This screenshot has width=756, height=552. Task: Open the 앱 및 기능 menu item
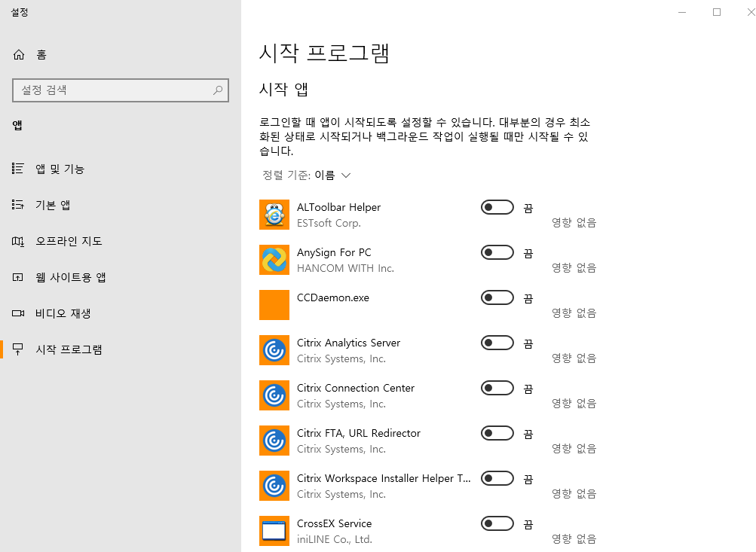tap(121, 169)
